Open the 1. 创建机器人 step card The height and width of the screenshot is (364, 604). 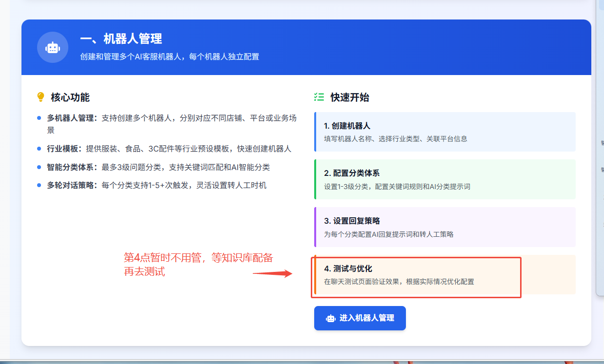(444, 132)
